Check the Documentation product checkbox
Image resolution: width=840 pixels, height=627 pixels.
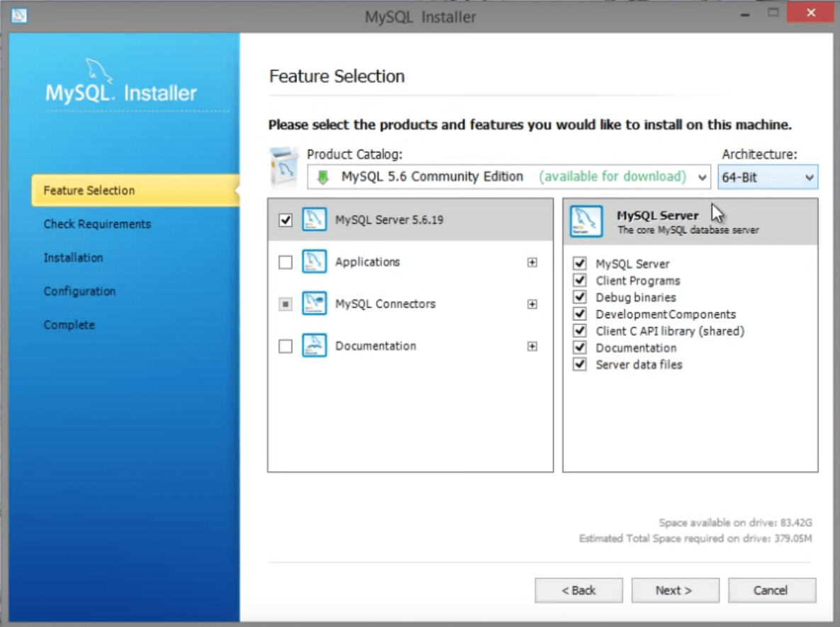286,346
